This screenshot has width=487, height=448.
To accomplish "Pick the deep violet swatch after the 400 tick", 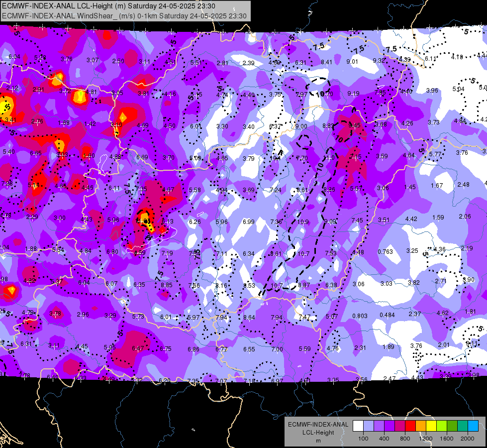I will [x=390, y=426].
